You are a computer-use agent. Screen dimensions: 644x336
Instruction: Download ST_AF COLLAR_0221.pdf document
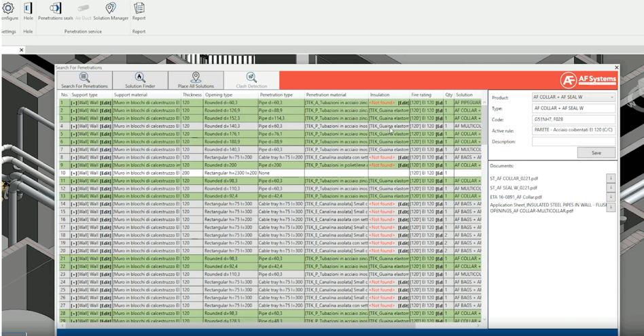tap(611, 178)
